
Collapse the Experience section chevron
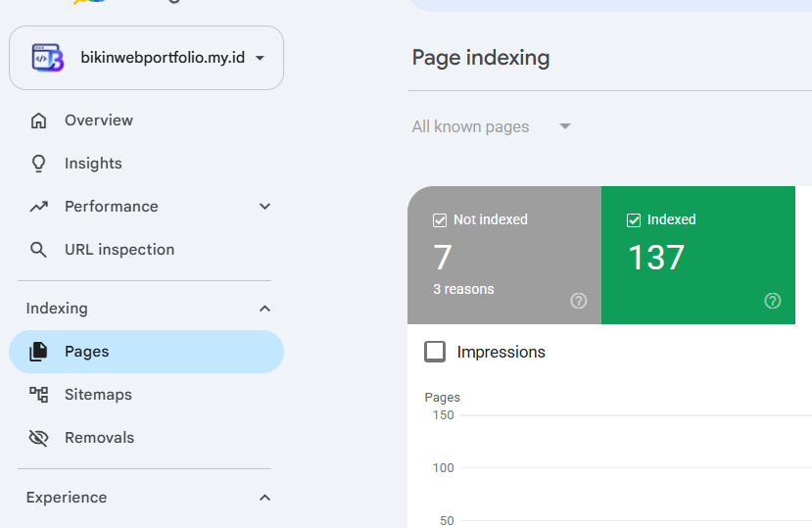tap(264, 498)
